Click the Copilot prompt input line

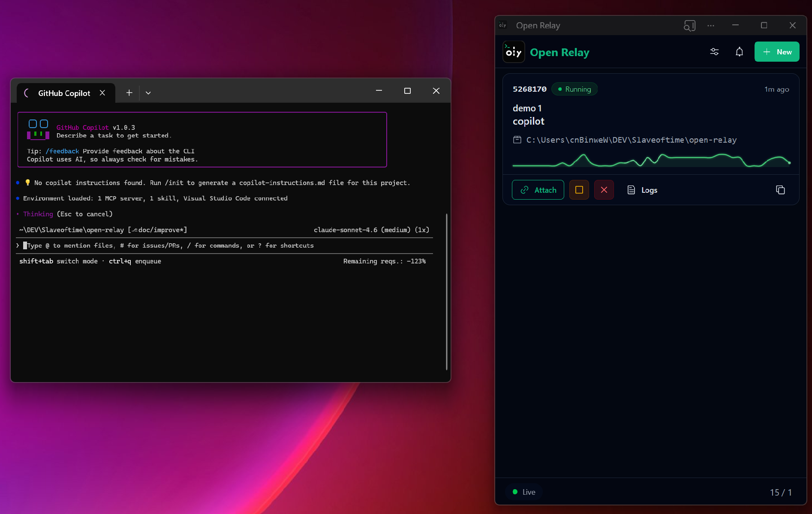pyautogui.click(x=224, y=245)
